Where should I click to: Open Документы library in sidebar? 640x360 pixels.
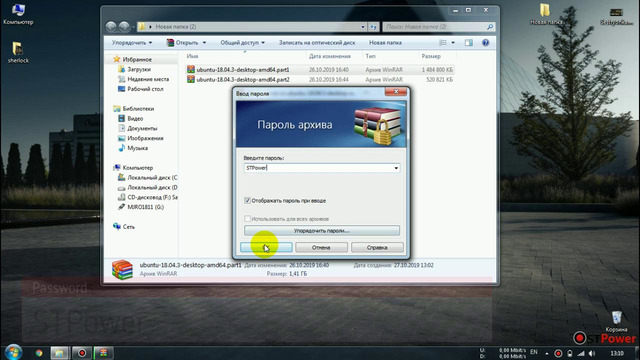(142, 128)
